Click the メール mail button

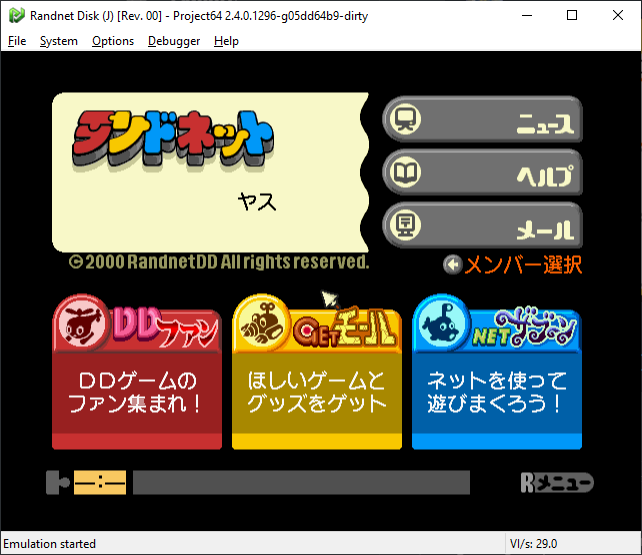482,225
